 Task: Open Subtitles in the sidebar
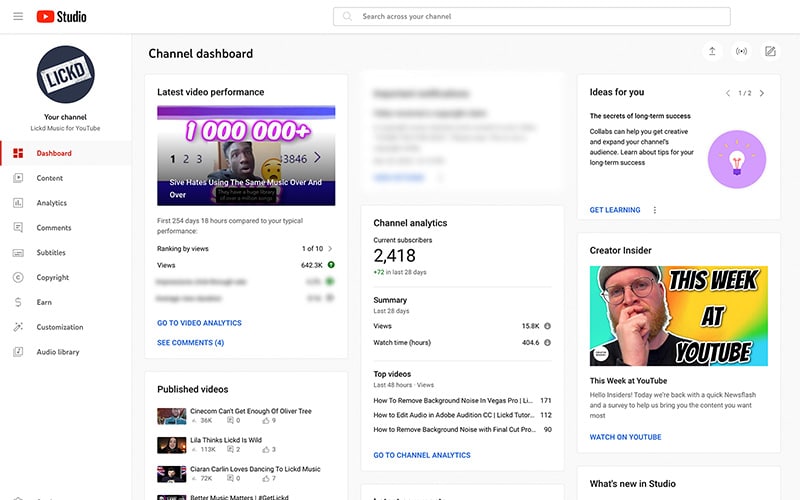[65, 253]
